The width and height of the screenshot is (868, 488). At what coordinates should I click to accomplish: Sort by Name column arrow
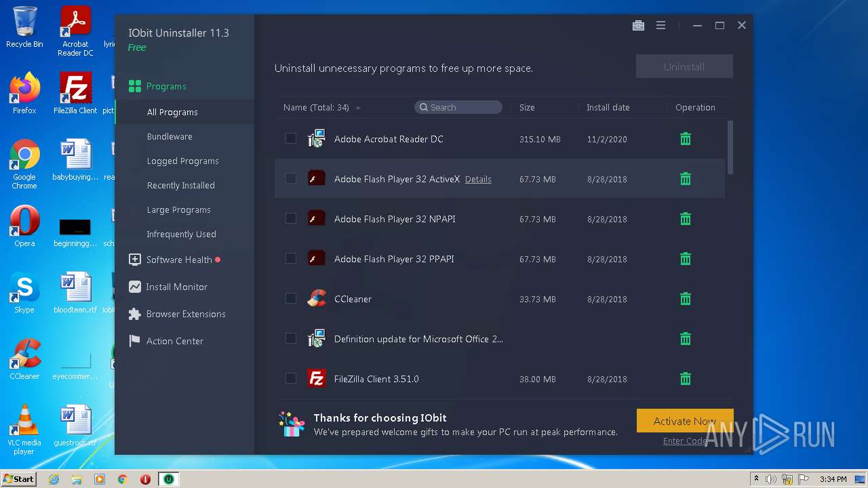358,108
